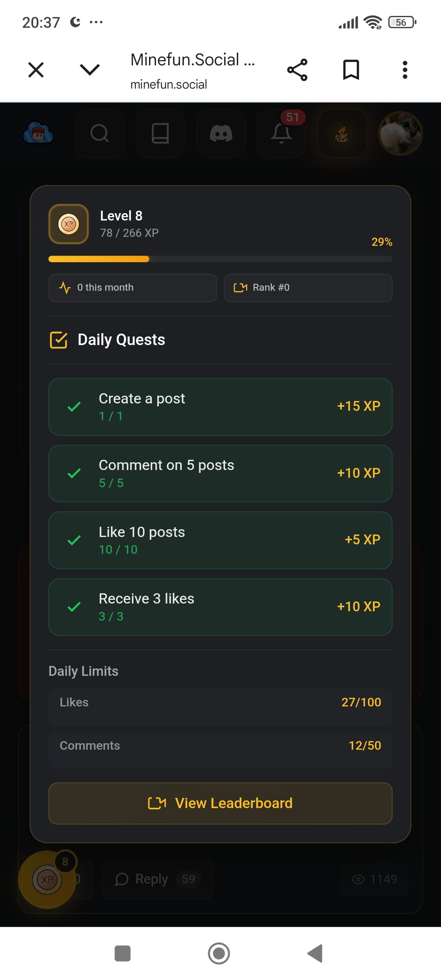Click the View Leaderboard button
Screen dimensions: 441x980
[220, 803]
